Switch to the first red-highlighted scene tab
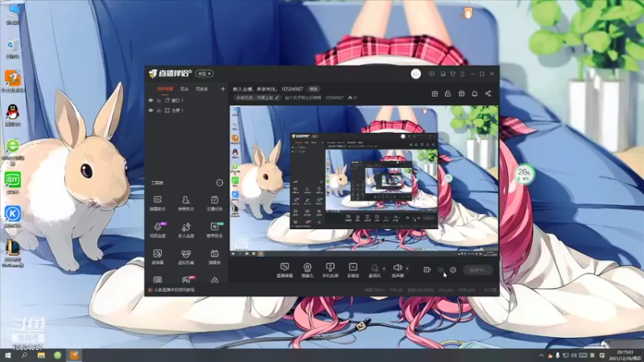This screenshot has height=362, width=644. coord(165,88)
